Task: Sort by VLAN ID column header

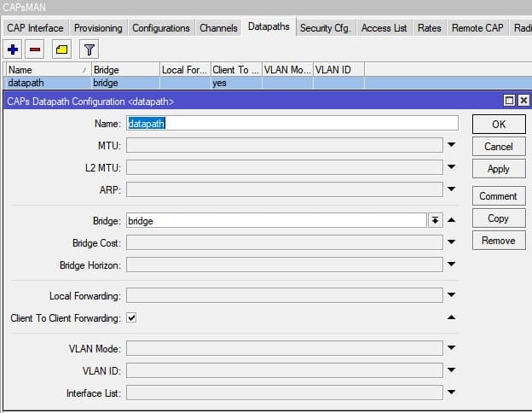Action: (339, 70)
